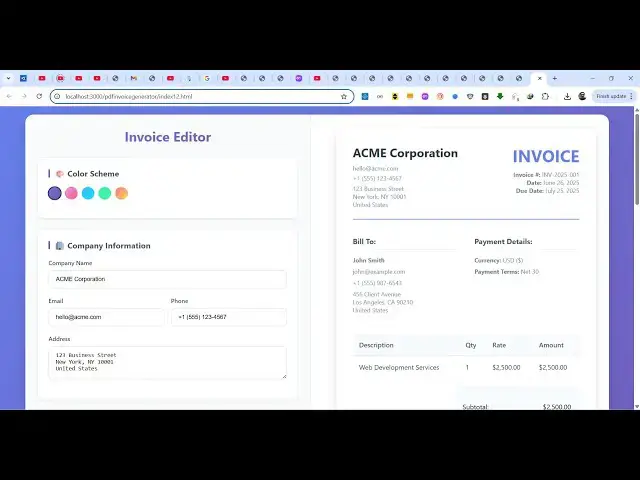Open the green download arrow extension

point(500,96)
